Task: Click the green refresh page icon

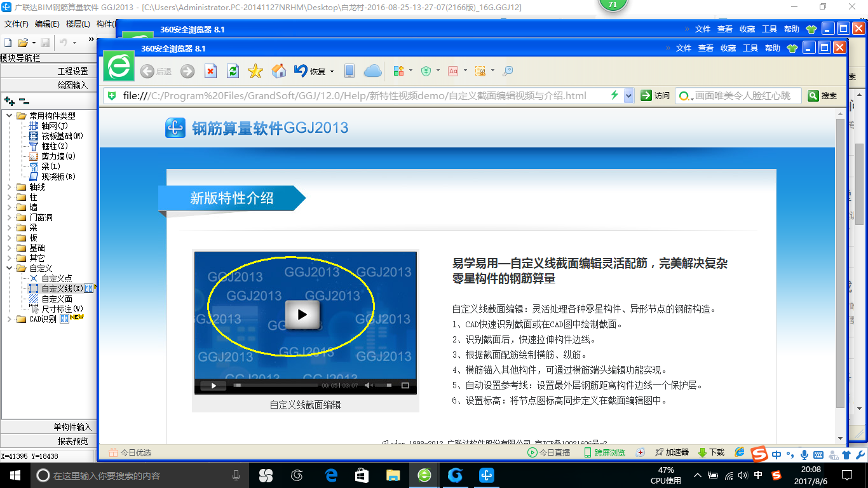Action: (x=233, y=71)
